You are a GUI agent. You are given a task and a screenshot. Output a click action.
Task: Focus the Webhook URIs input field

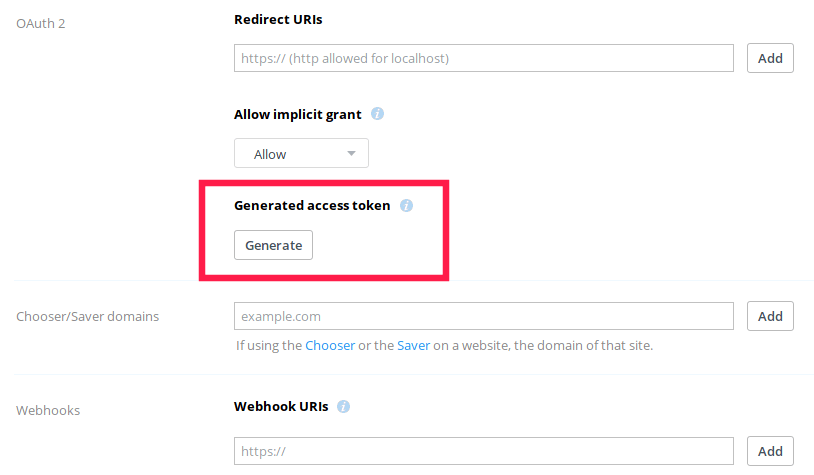point(484,451)
